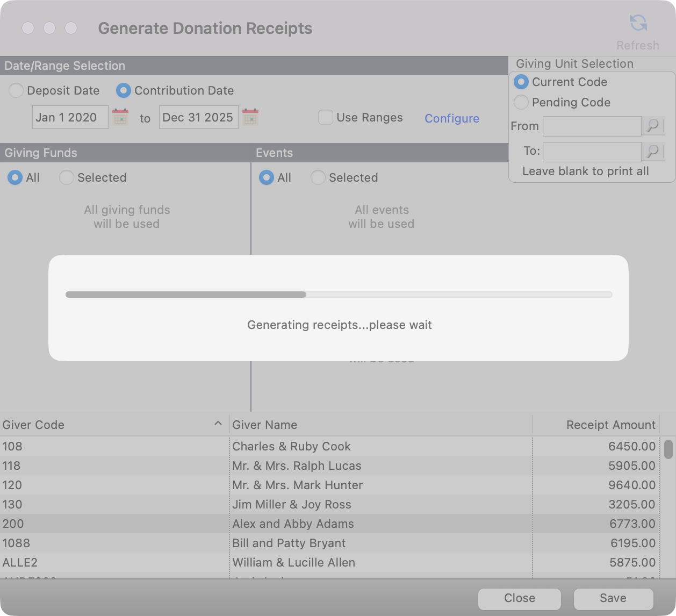Click receipt amount 5875.00
The image size is (676, 616).
pyautogui.click(x=632, y=562)
